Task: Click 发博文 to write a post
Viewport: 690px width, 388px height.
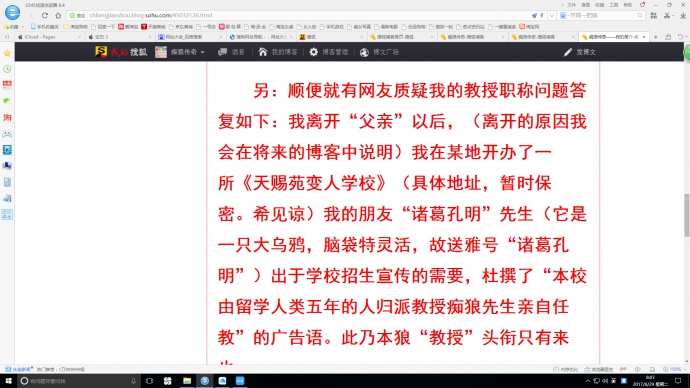Action: point(580,52)
